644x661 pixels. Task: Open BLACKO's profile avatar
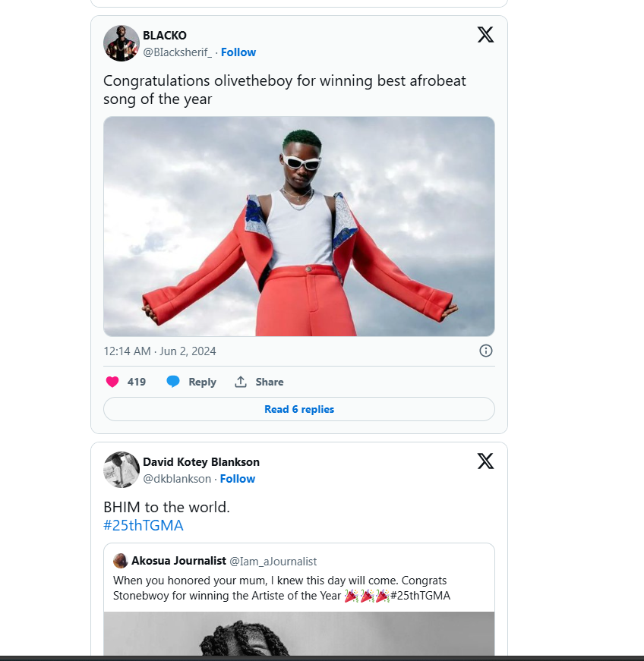pos(122,43)
